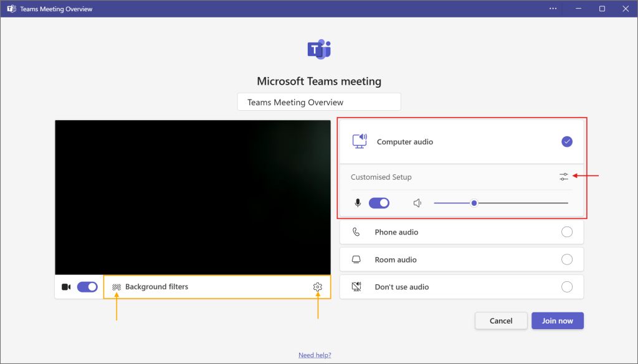638x364 pixels.
Task: Toggle the microphone switch
Action: tap(379, 203)
